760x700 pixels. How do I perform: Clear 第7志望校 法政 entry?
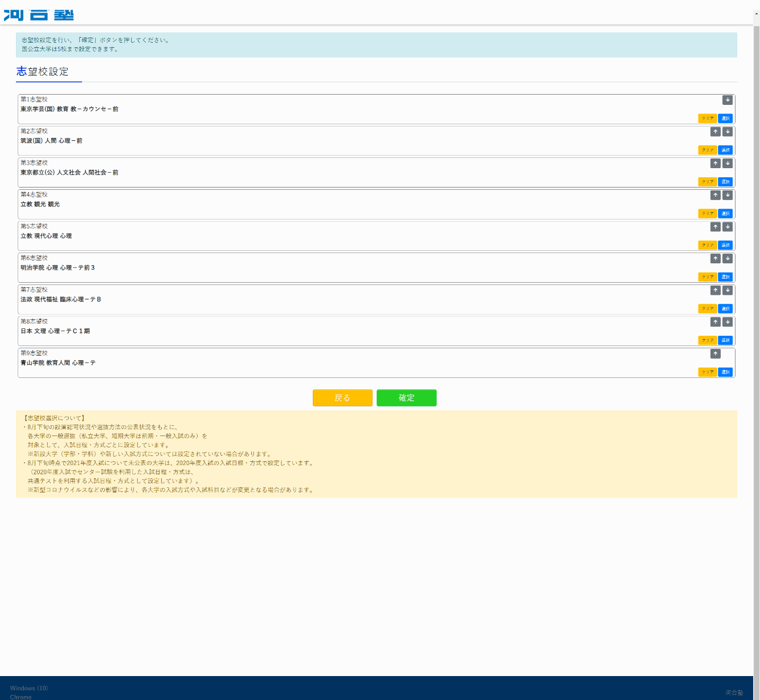(x=707, y=309)
